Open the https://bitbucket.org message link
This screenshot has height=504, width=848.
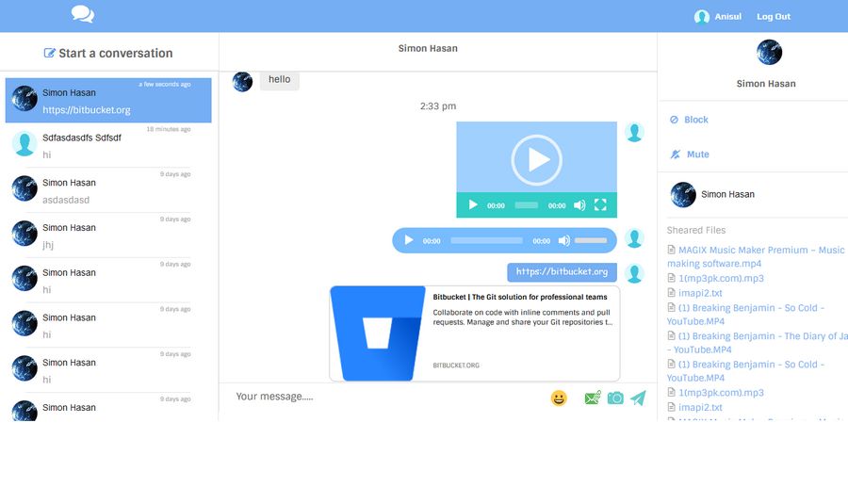[x=562, y=272]
